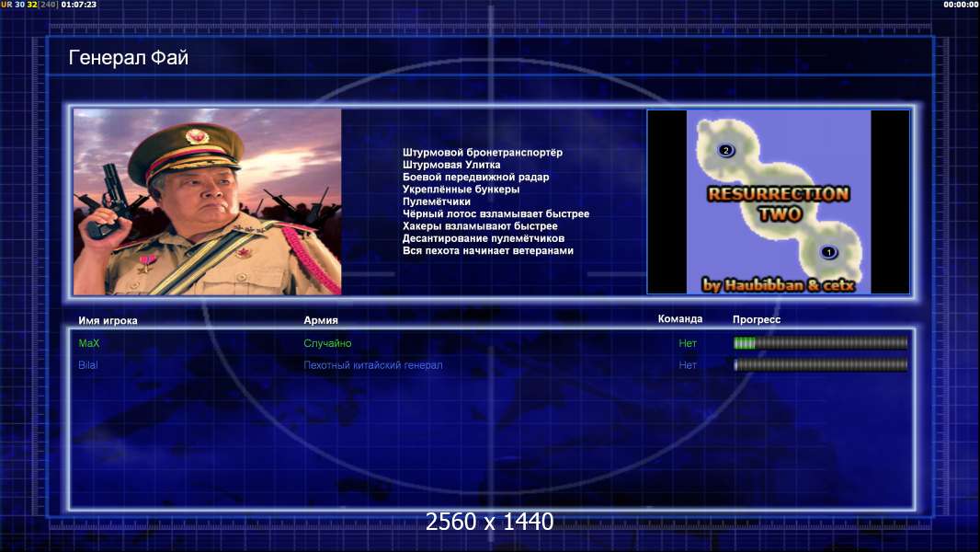Click 'Штурмовой бронетранспортёр' line
The height and width of the screenshot is (552, 980).
tap(483, 153)
